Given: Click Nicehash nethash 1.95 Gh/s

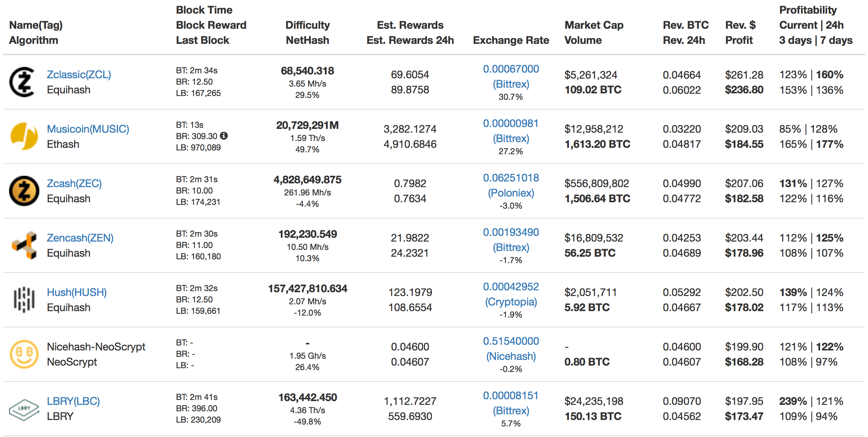Looking at the screenshot, I should pos(307,356).
